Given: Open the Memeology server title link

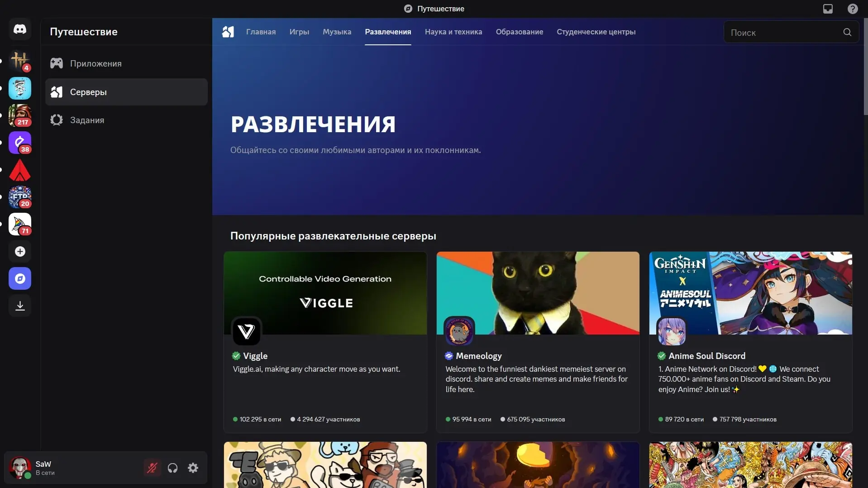Looking at the screenshot, I should point(478,356).
